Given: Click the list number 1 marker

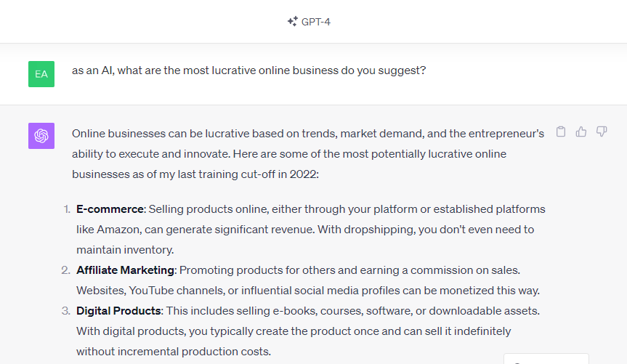Looking at the screenshot, I should pyautogui.click(x=65, y=209).
